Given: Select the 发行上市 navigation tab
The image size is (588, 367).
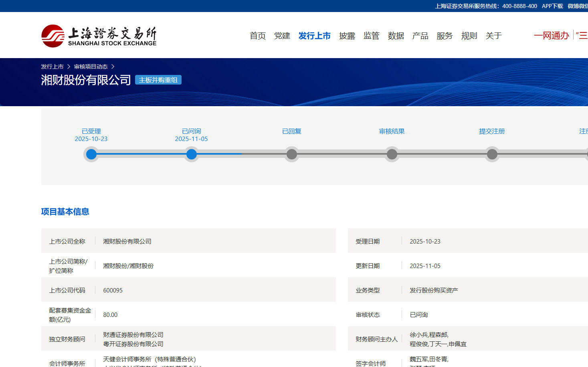Looking at the screenshot, I should [x=314, y=36].
